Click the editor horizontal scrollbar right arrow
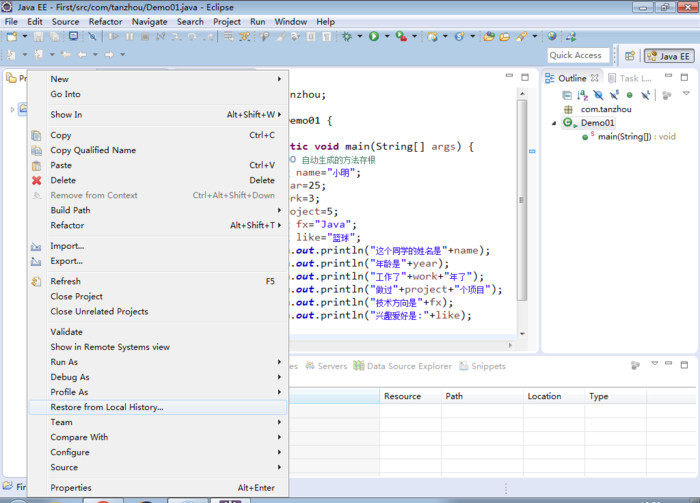The image size is (700, 503). (510, 345)
